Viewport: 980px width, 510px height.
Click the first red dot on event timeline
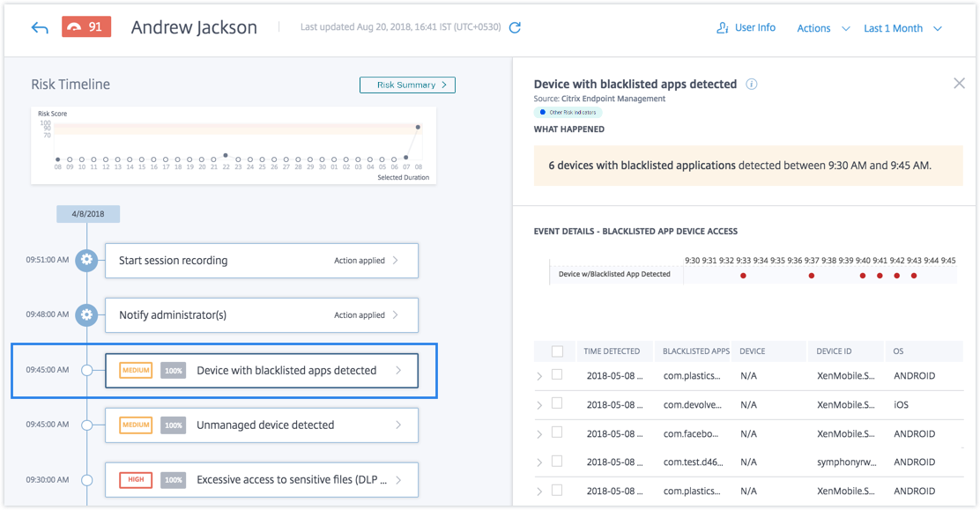tap(743, 276)
